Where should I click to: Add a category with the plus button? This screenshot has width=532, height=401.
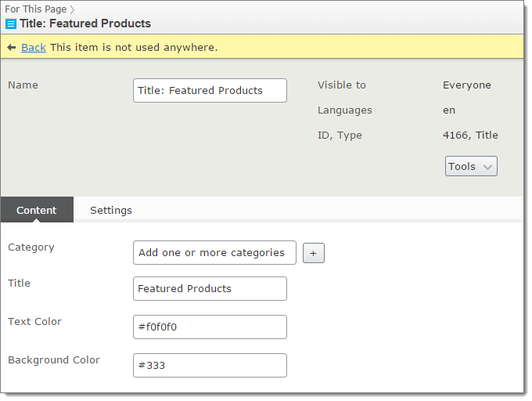tap(313, 253)
